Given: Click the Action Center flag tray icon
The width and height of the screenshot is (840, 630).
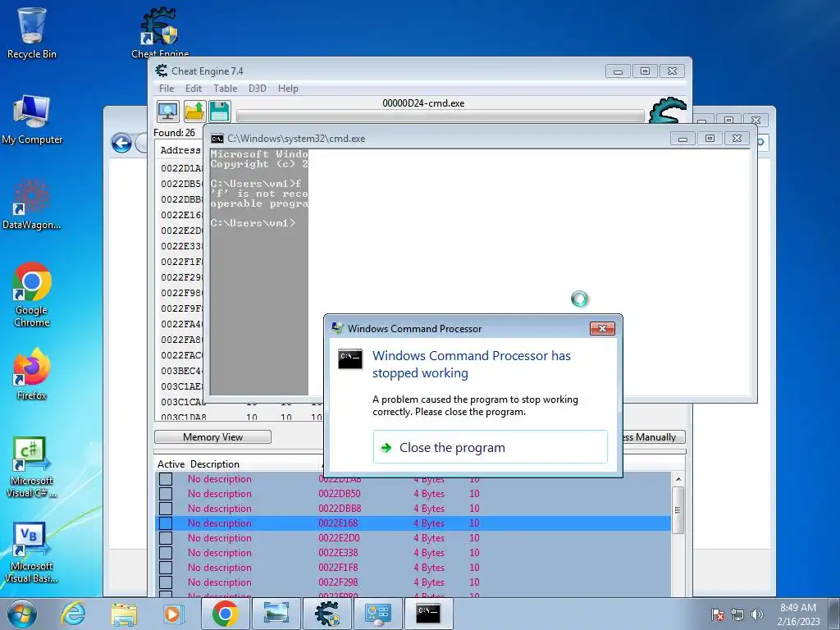Looking at the screenshot, I should 718,614.
